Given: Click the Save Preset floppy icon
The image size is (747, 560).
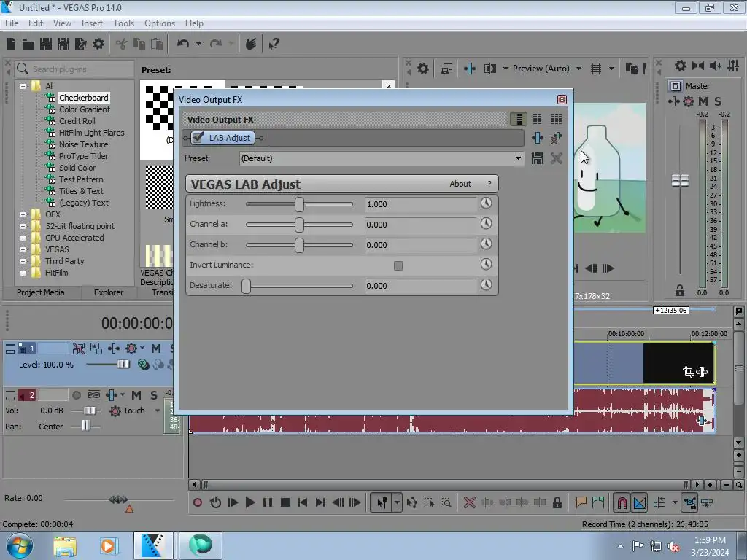Looking at the screenshot, I should click(538, 158).
